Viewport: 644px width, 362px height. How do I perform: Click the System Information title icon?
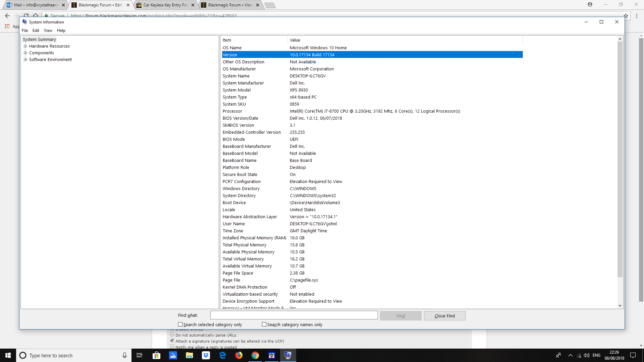click(x=24, y=22)
